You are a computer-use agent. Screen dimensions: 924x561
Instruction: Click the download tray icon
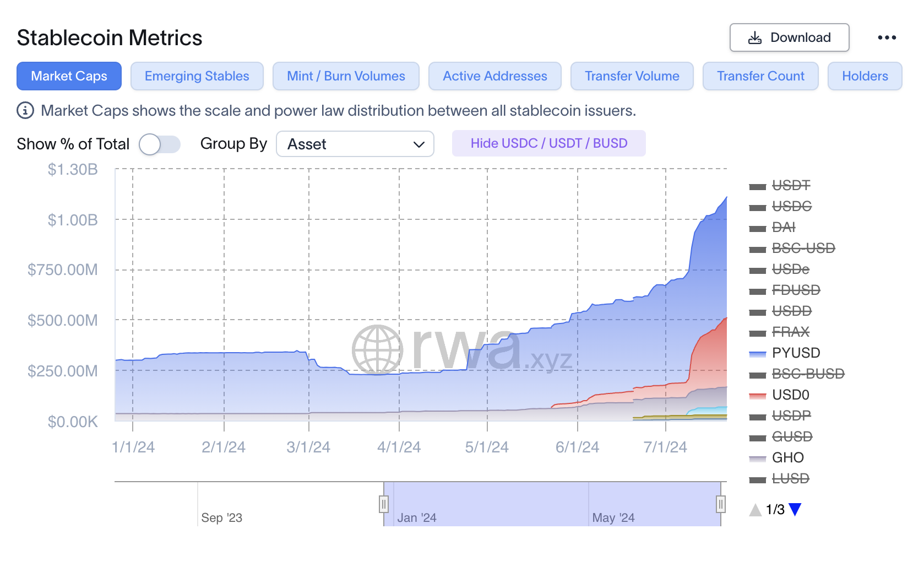click(755, 37)
